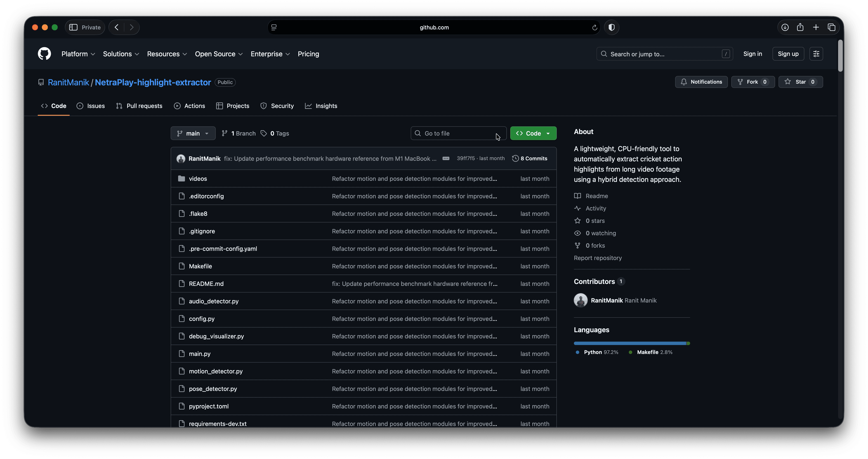Open the Safari sidebar toggle icon

coord(73,27)
